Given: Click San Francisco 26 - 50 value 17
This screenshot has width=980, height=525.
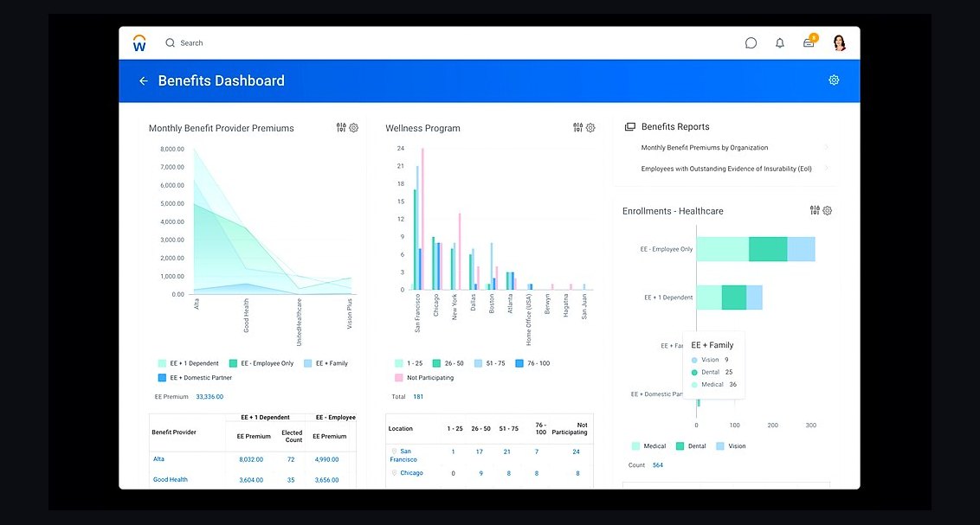Looking at the screenshot, I should [480, 452].
